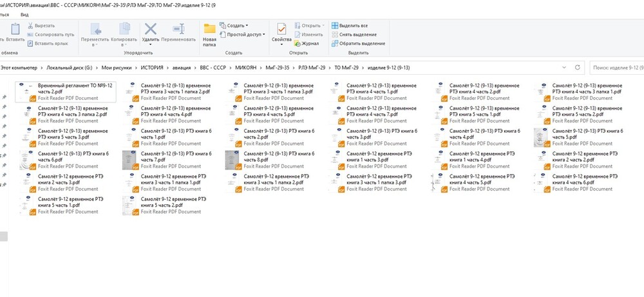Click Журнал in the ribbon
644x297 pixels.
(x=307, y=44)
